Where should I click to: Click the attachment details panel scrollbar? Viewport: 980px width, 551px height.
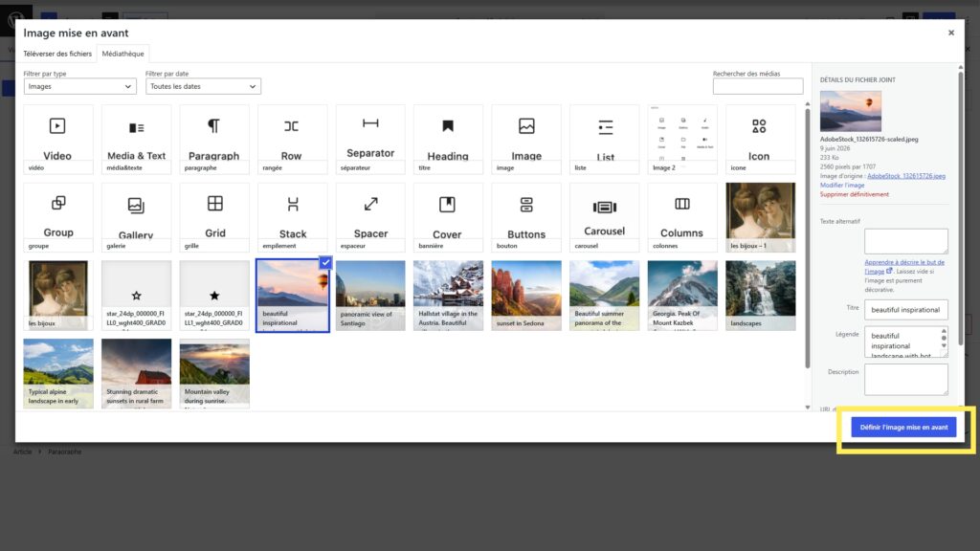(x=961, y=209)
